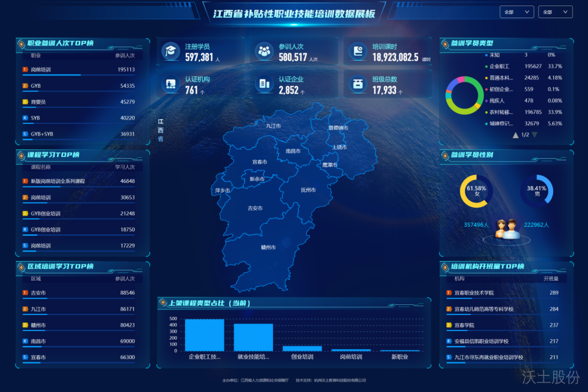Screen dimensions: 588x392
Task: Click the people group icon beside 参训人次
Action: click(x=265, y=50)
